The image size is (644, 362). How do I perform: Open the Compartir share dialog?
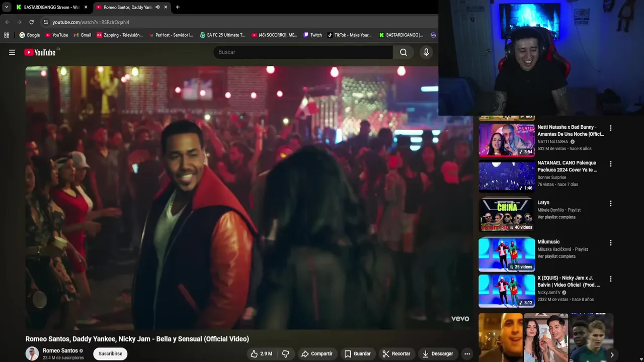317,354
